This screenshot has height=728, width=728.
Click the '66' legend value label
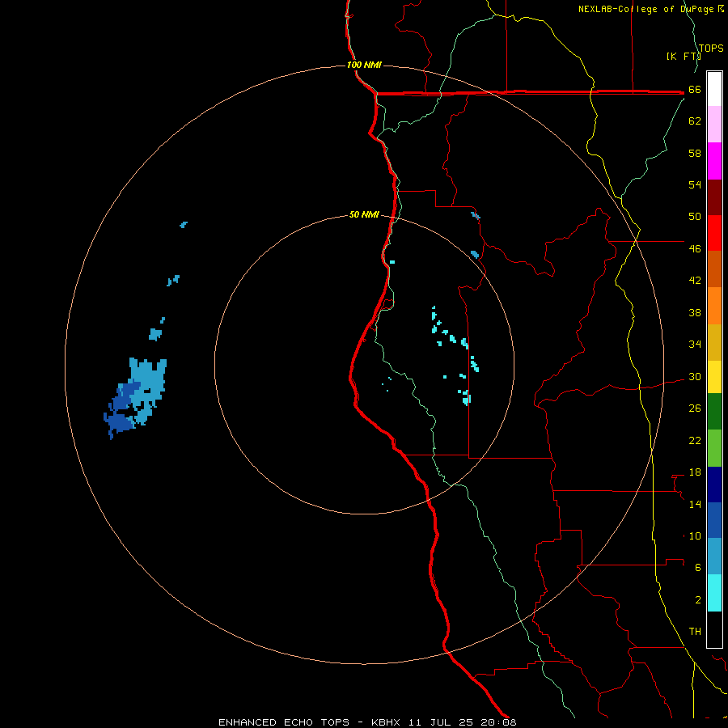pyautogui.click(x=695, y=90)
